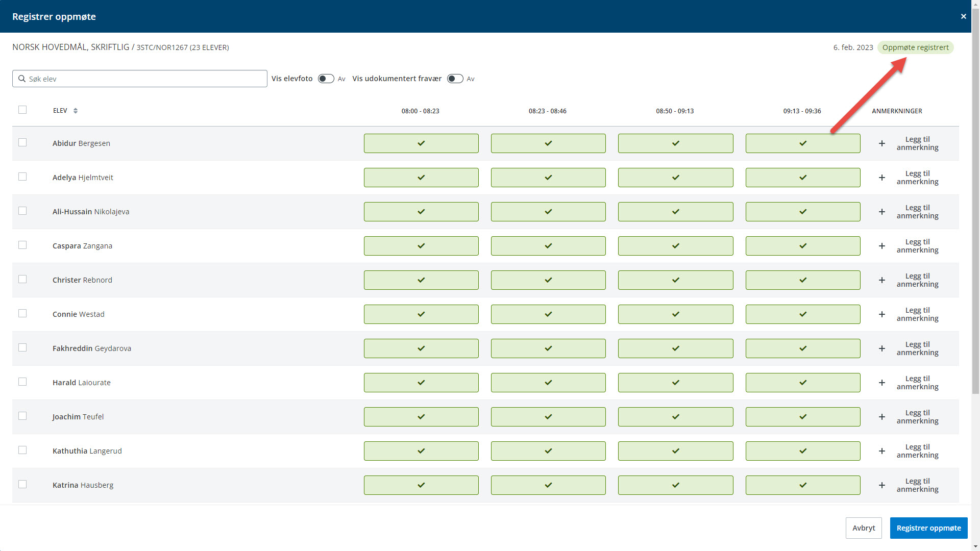
Task: Toggle Joachim Teufel's 08:23 - 08:46 attendance checkmark
Action: 548,417
